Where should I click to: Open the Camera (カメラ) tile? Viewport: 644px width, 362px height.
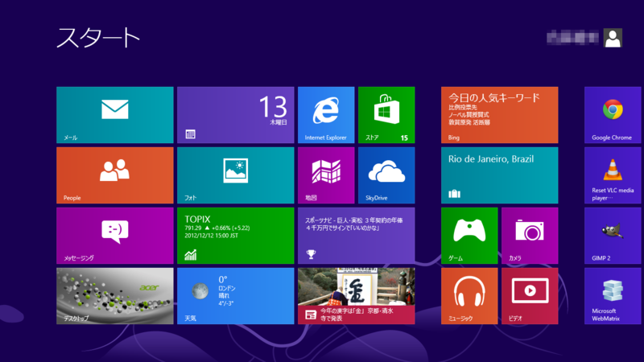tap(530, 236)
